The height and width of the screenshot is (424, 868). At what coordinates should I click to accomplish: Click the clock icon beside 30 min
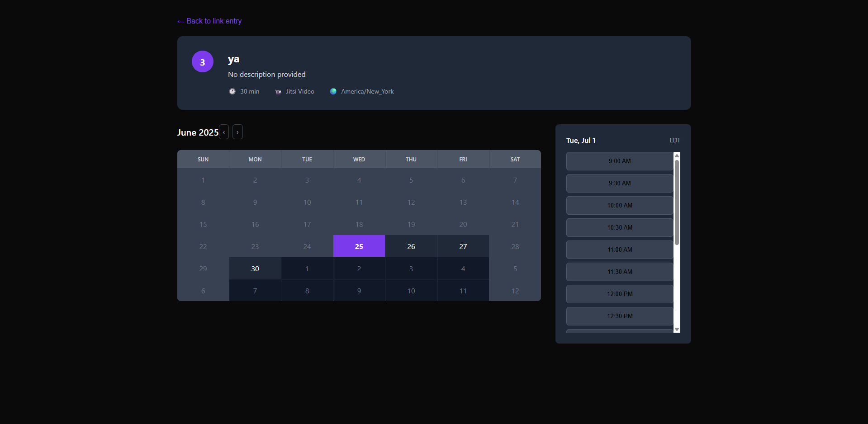point(232,91)
